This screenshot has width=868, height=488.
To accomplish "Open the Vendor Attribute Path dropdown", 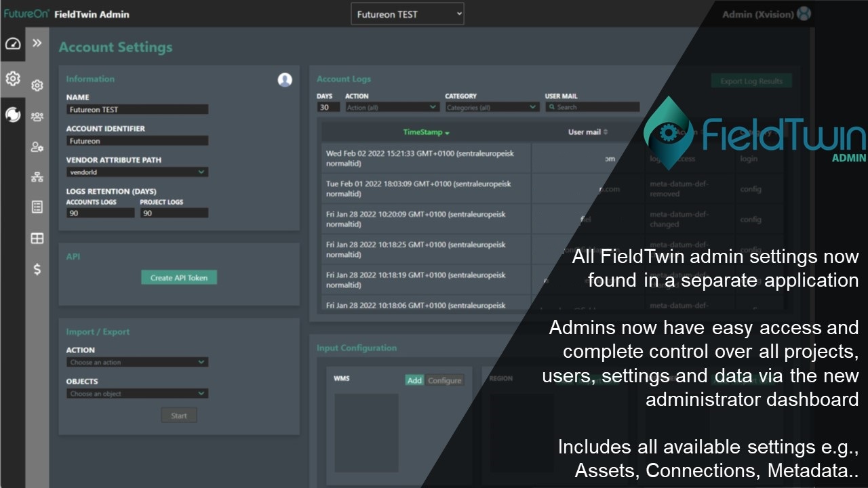I will click(138, 172).
